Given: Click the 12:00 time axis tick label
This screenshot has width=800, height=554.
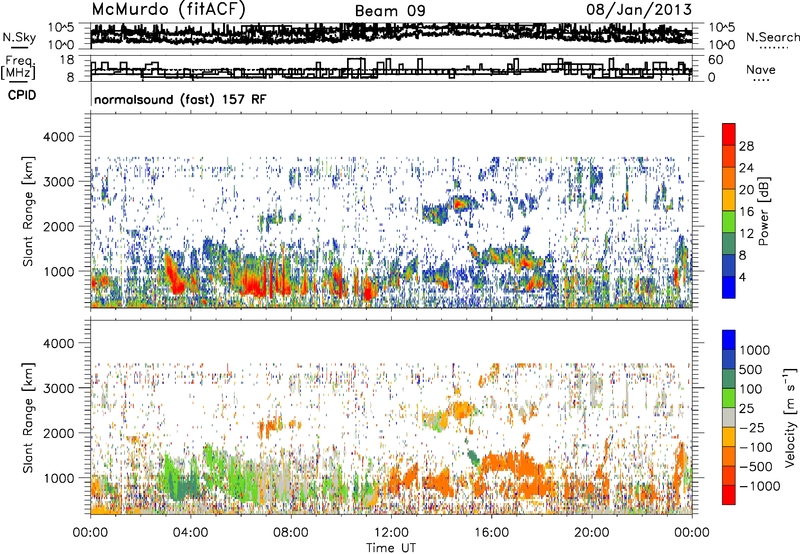Looking at the screenshot, I should pos(391,533).
